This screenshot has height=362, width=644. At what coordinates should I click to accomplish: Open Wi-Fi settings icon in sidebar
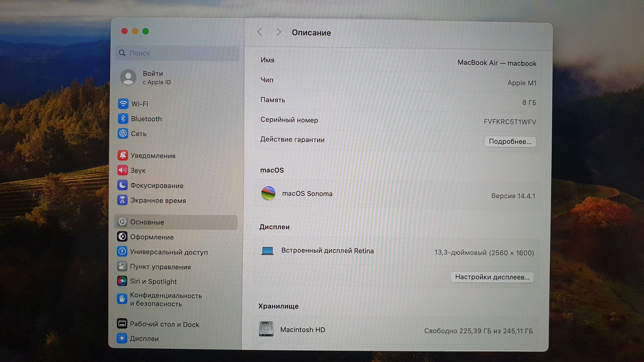click(123, 104)
